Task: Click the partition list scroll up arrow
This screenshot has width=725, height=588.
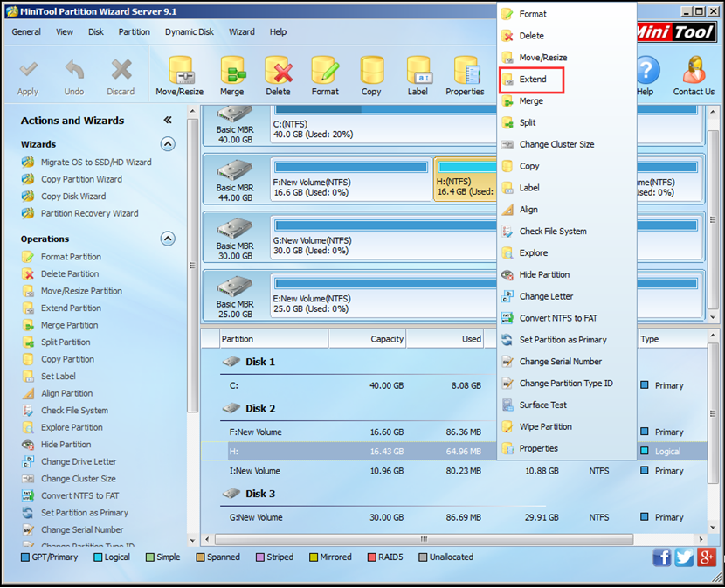Action: pos(712,335)
